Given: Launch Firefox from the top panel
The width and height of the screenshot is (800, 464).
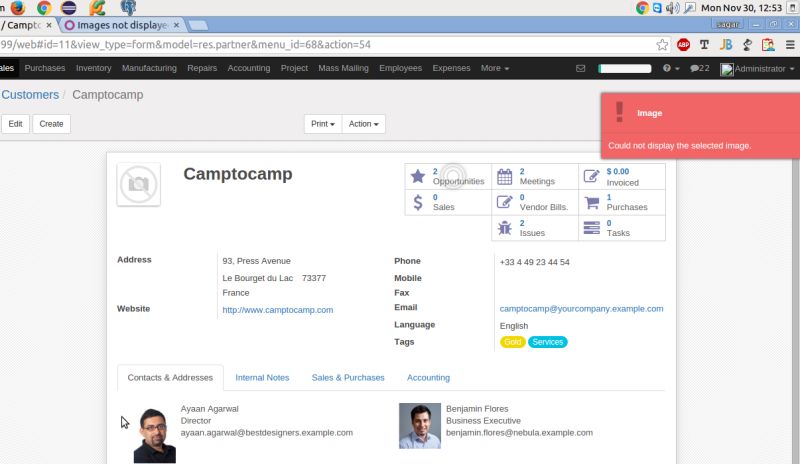Looking at the screenshot, I should [18, 8].
